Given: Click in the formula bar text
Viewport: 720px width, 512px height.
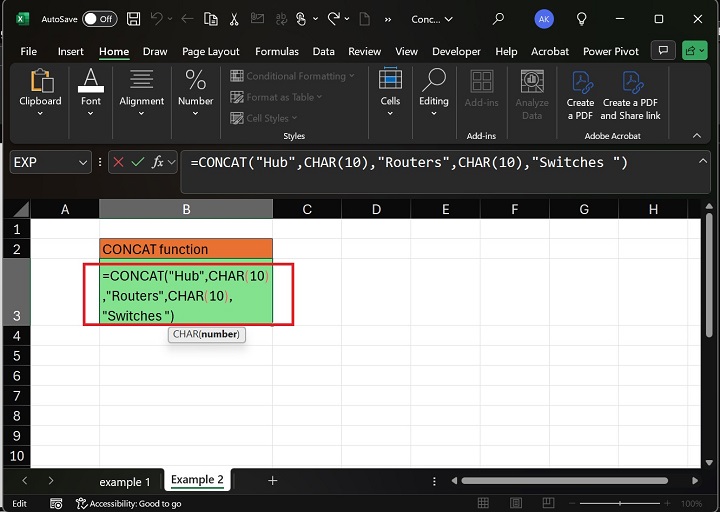Looking at the screenshot, I should tap(410, 162).
